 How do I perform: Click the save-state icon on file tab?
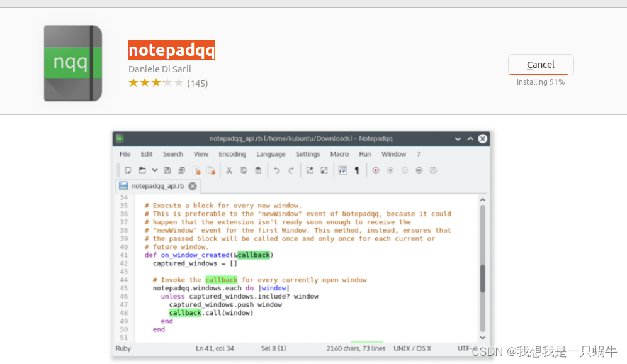pyautogui.click(x=123, y=186)
